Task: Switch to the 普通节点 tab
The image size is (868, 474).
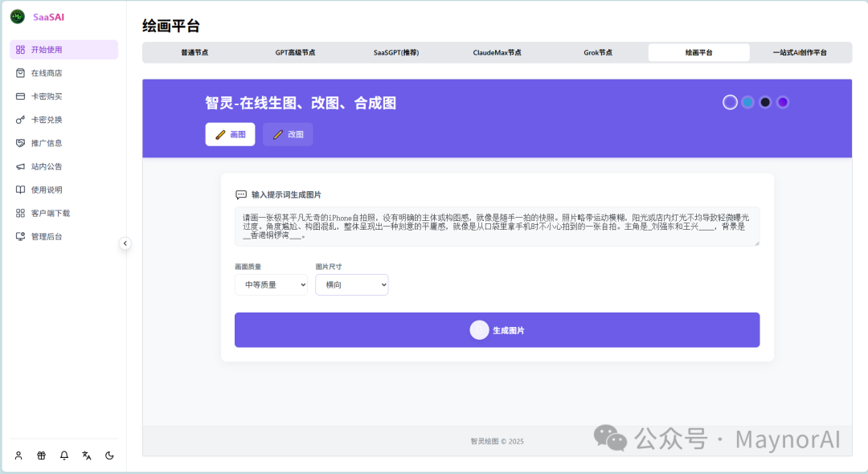Action: click(194, 52)
